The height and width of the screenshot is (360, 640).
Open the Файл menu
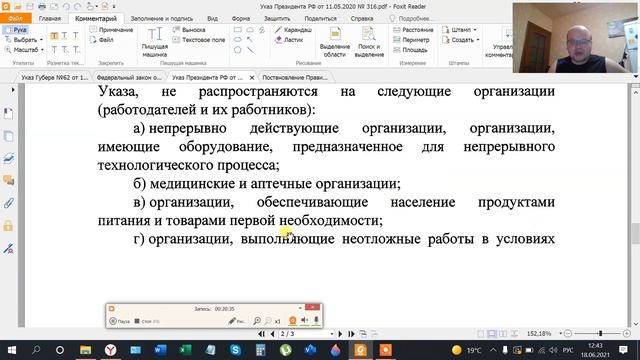[x=16, y=18]
